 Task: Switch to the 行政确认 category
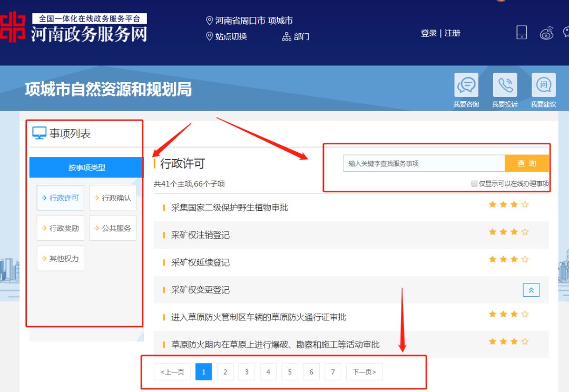pos(113,198)
